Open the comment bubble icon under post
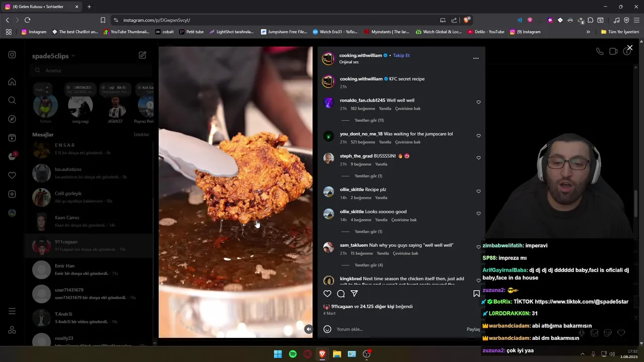644x362 pixels. (x=341, y=294)
